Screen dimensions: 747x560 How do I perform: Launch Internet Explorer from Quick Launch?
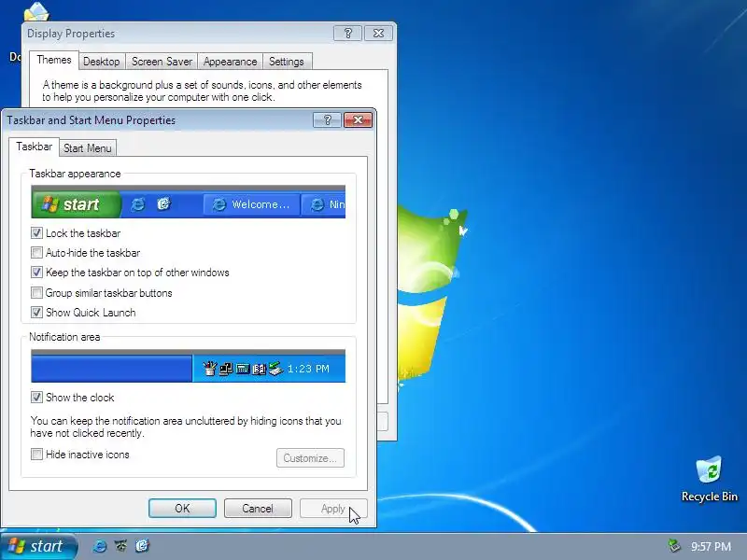point(100,546)
